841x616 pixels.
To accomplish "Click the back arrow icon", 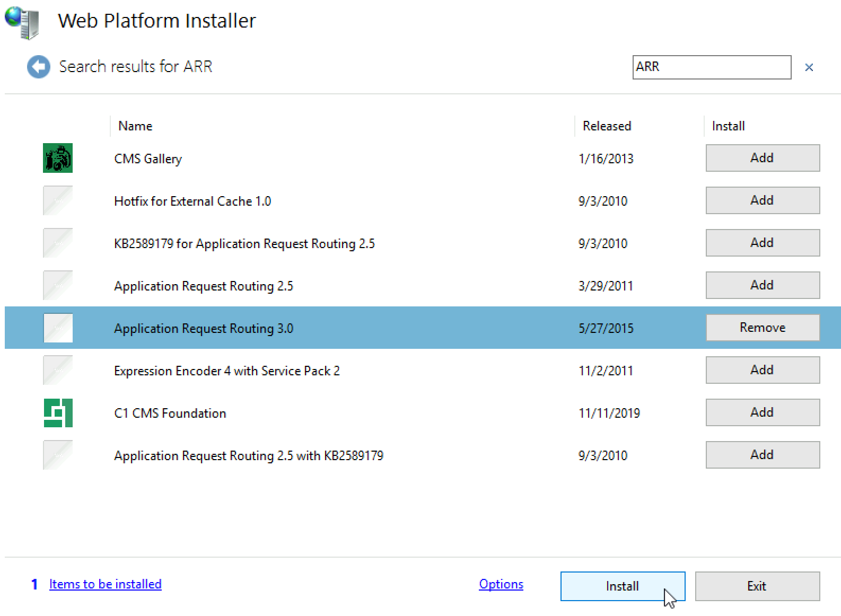I will click(39, 67).
